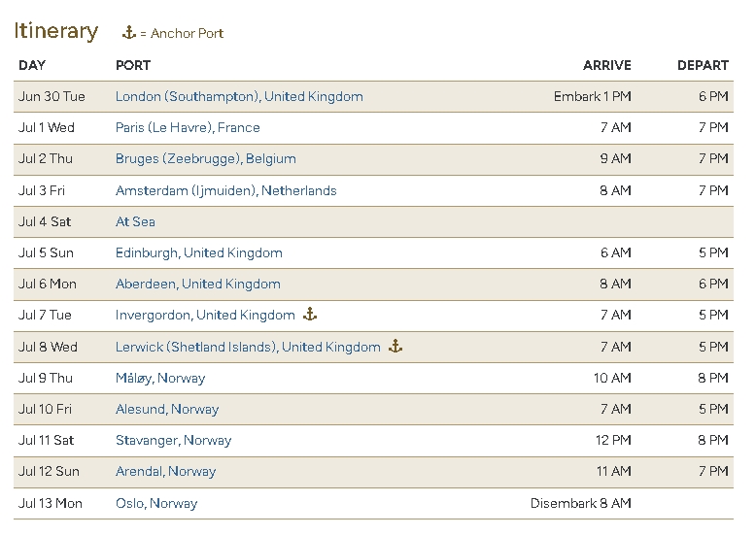Viewport: 756px width, 536px height.
Task: Click the anchor icon beside Invergordon
Action: [311, 315]
